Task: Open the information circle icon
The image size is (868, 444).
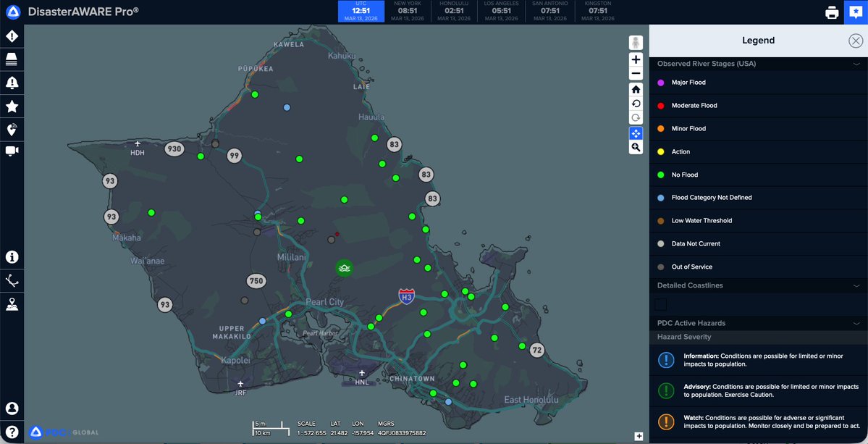Action: click(x=12, y=257)
